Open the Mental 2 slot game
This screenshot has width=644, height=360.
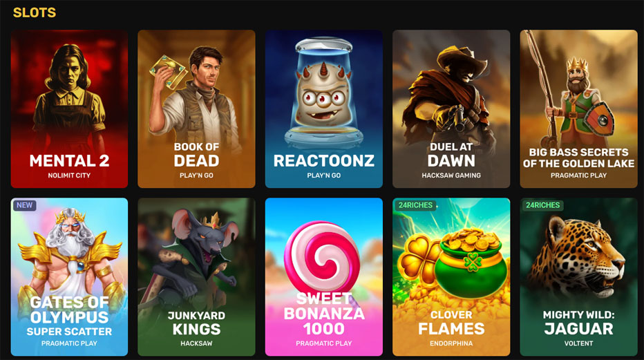[x=69, y=108]
